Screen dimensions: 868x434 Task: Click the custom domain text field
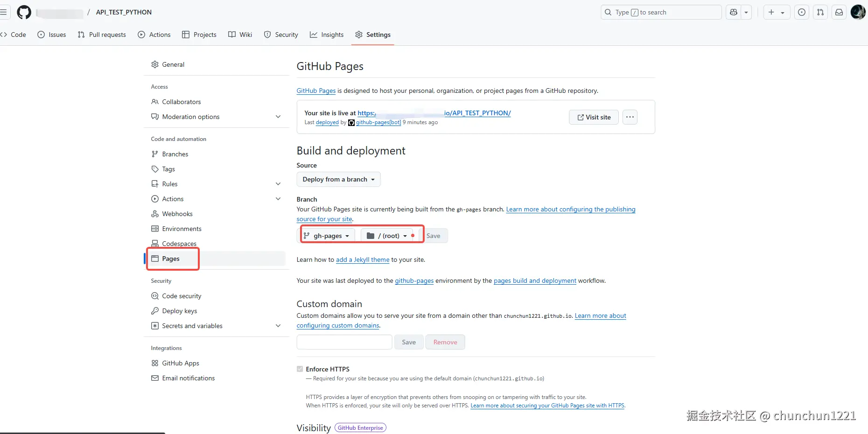(x=344, y=342)
